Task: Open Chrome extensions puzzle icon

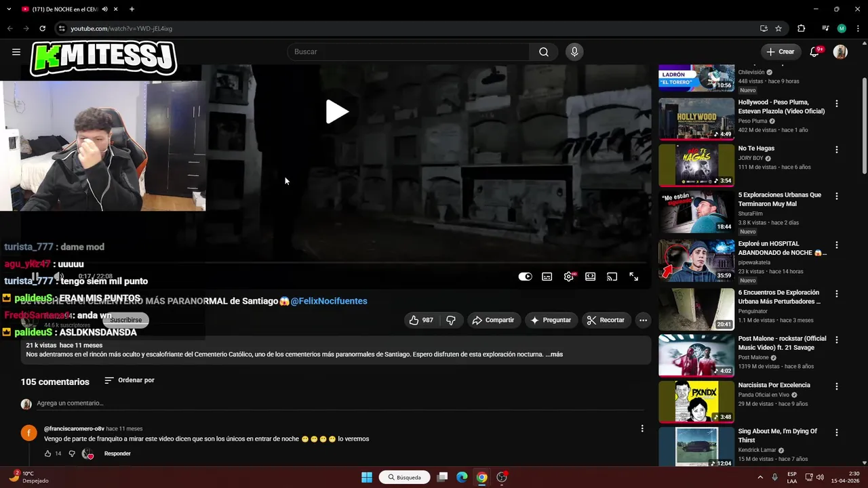Action: [802, 28]
